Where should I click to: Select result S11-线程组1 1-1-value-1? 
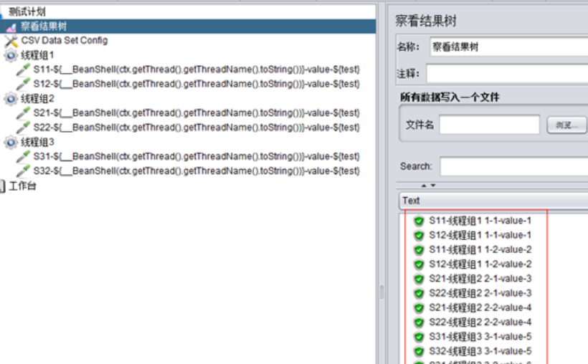click(x=480, y=221)
